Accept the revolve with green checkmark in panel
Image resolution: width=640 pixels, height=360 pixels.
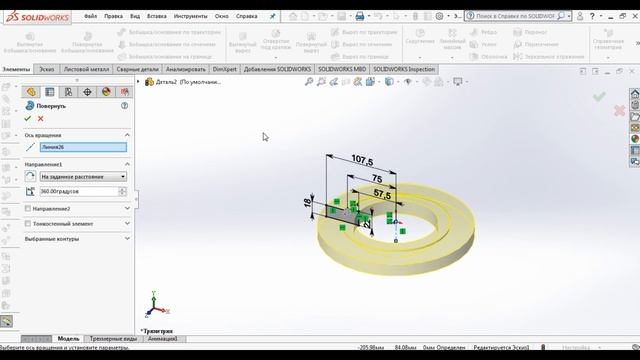[28, 118]
